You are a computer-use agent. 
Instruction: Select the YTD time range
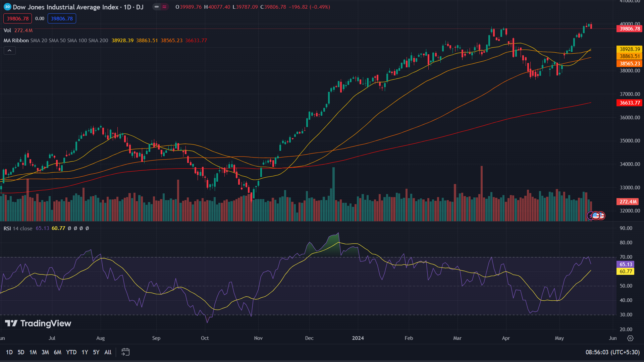point(71,352)
